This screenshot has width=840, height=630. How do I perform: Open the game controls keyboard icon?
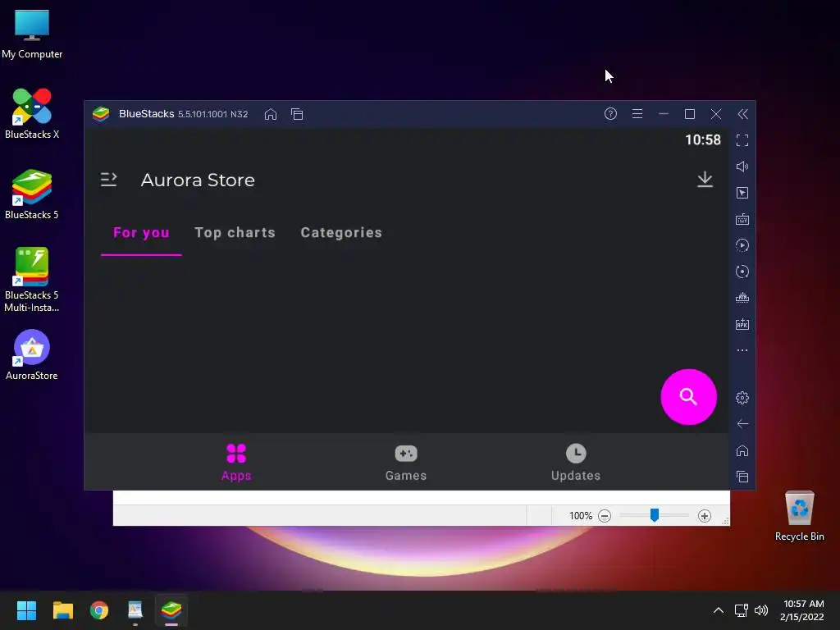742,219
